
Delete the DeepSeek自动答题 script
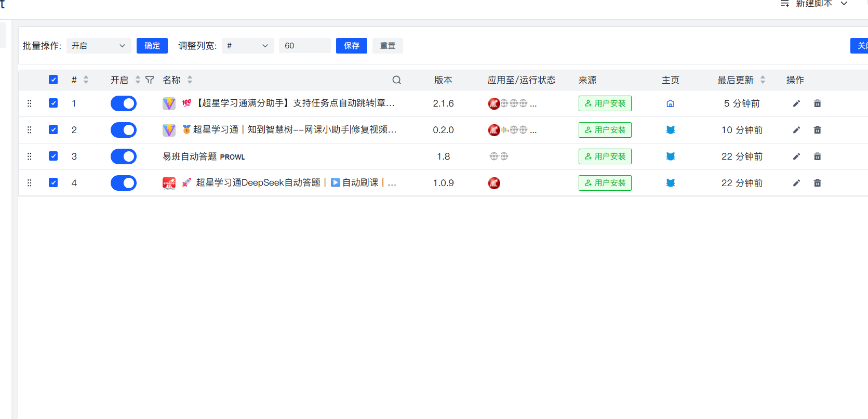coord(817,183)
